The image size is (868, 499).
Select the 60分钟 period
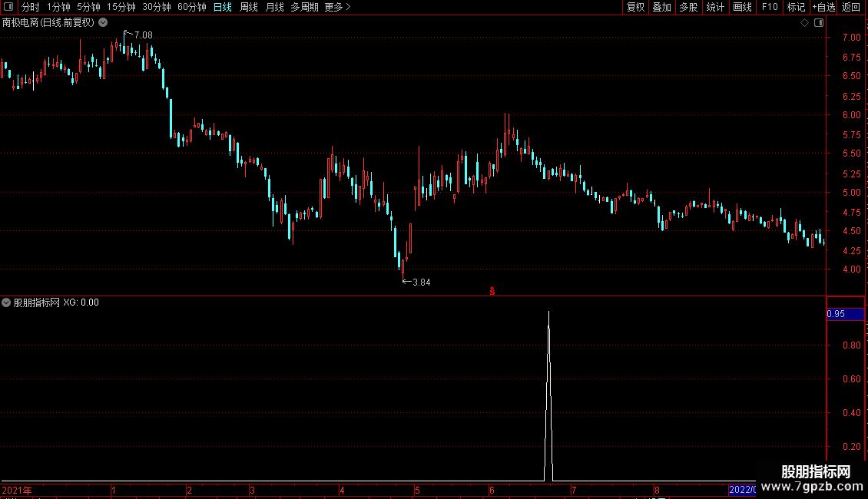click(x=191, y=7)
